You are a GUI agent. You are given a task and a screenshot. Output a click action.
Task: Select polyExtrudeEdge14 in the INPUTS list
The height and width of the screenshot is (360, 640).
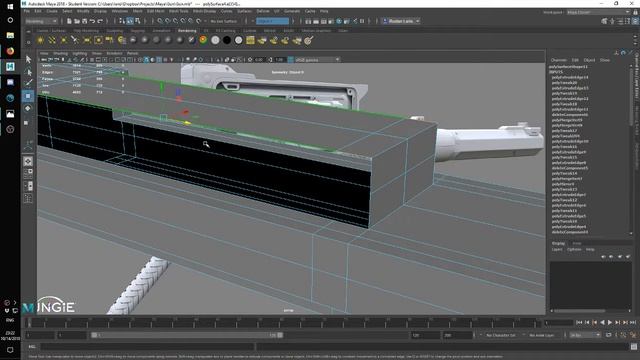coord(570,77)
